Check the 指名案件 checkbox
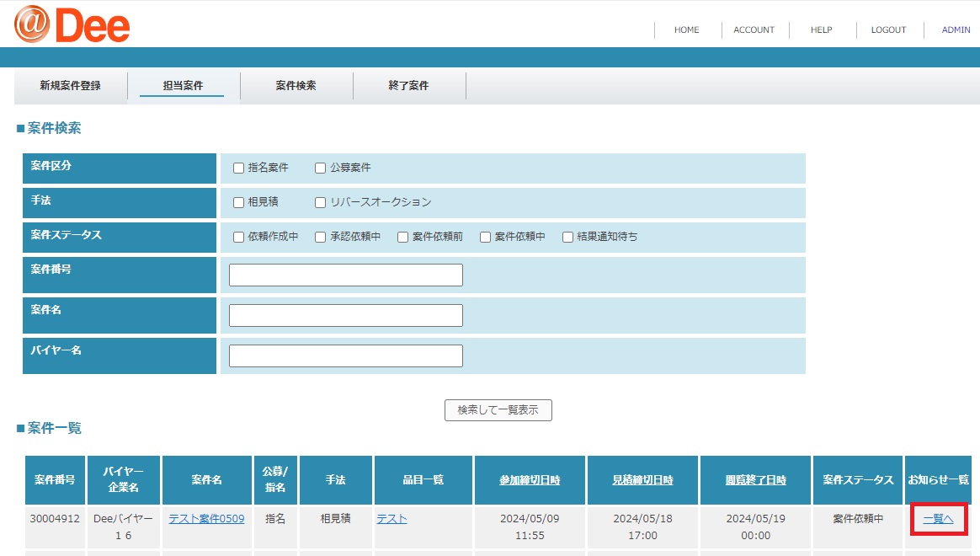This screenshot has height=556, width=980. coord(238,168)
